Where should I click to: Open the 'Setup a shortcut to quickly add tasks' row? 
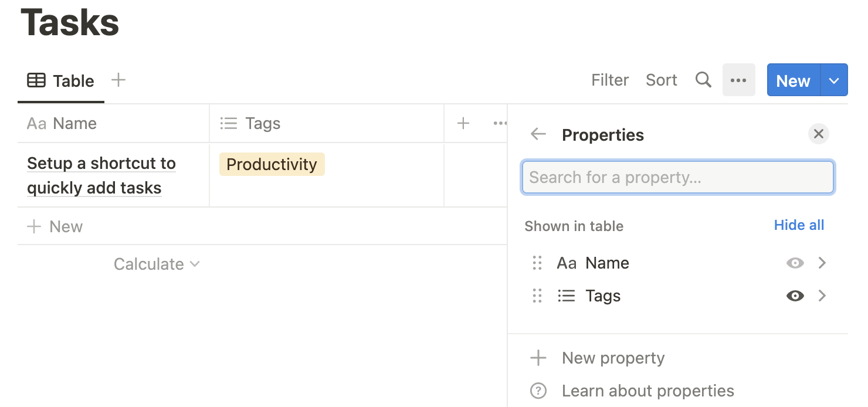pos(101,175)
